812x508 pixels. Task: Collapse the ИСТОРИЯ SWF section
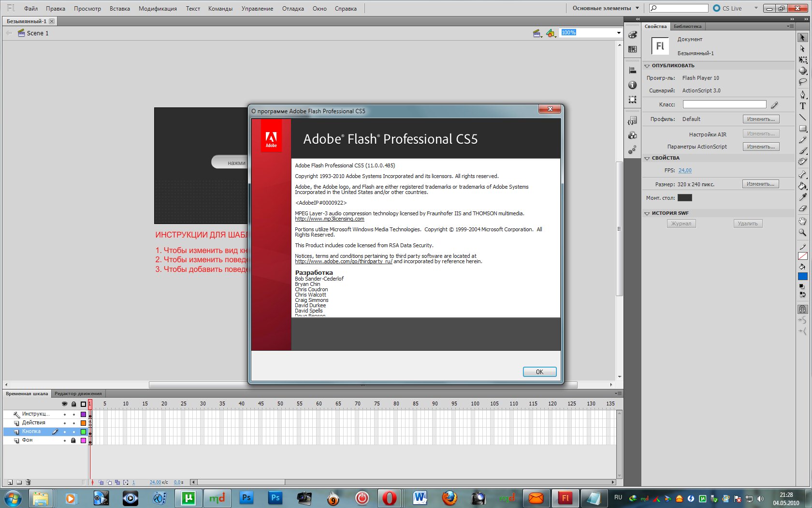pyautogui.click(x=647, y=213)
